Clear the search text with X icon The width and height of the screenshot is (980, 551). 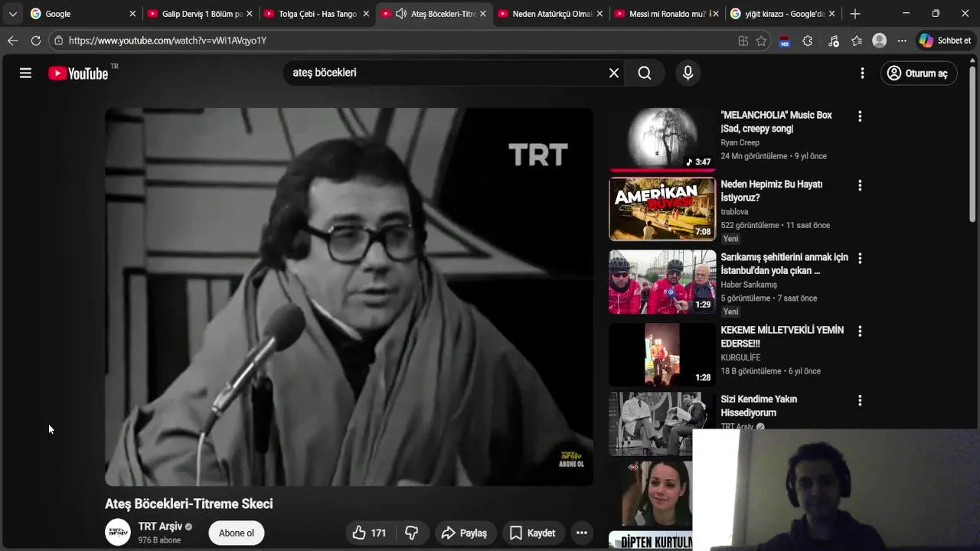pyautogui.click(x=614, y=73)
